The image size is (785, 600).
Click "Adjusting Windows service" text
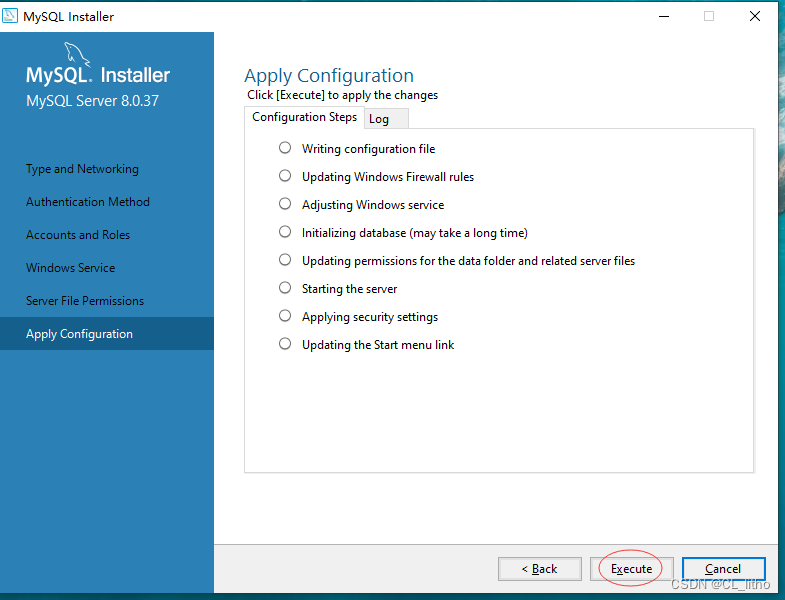pyautogui.click(x=373, y=205)
